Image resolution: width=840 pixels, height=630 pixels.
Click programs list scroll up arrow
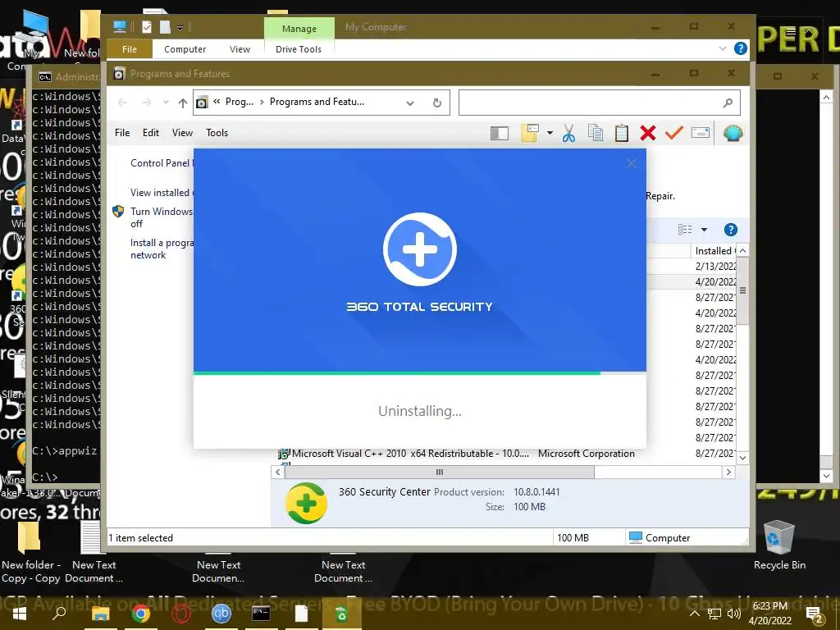(x=742, y=251)
